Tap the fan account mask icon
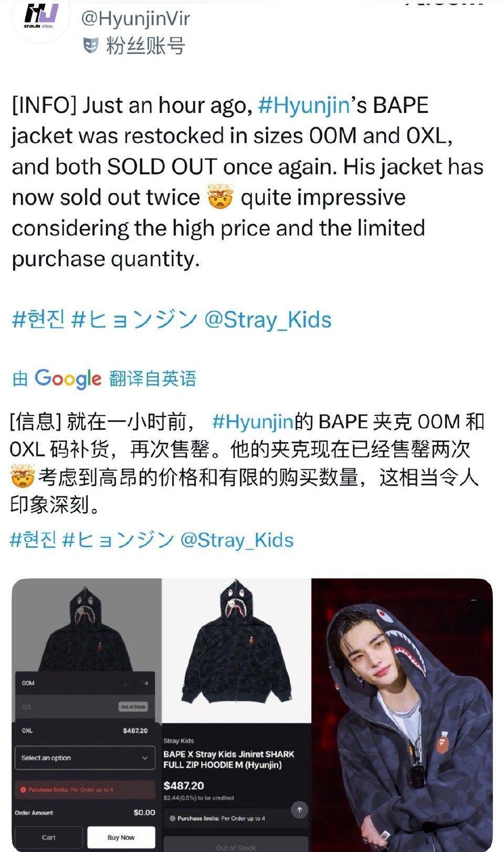The width and height of the screenshot is (504, 852). click(91, 46)
